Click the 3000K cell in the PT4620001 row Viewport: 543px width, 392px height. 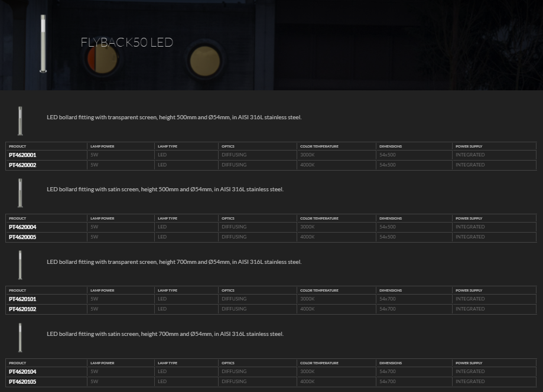(x=307, y=155)
